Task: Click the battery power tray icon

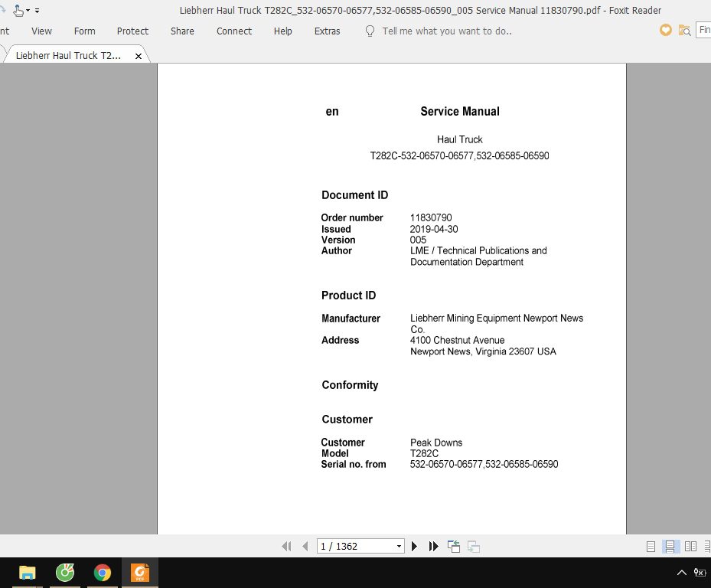Action: point(700,573)
